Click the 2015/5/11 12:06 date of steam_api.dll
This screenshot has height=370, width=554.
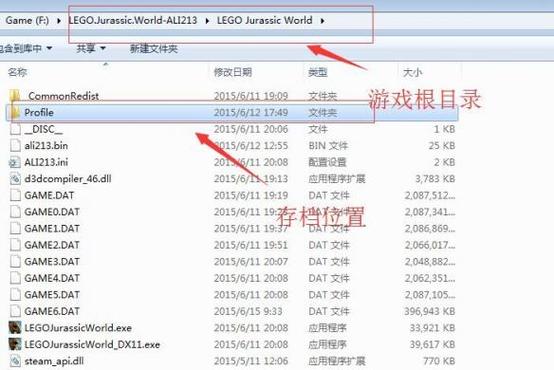[251, 361]
